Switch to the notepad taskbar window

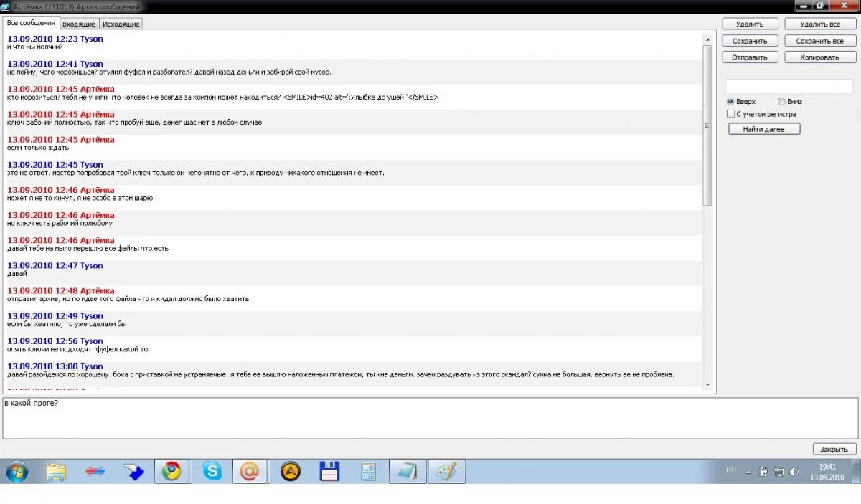click(x=408, y=472)
